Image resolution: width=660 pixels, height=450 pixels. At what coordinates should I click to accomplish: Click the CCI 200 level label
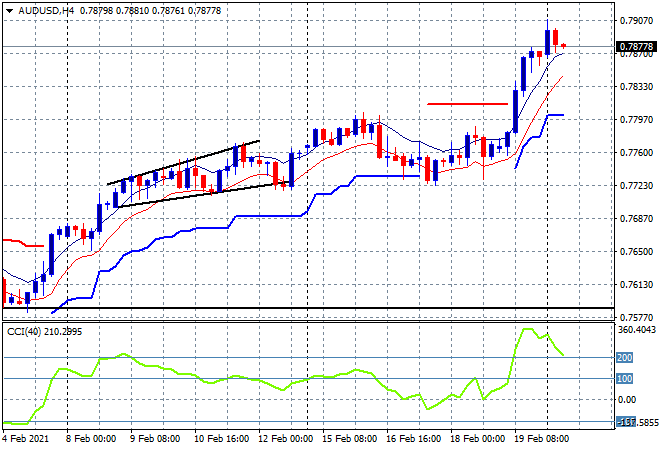coord(625,358)
